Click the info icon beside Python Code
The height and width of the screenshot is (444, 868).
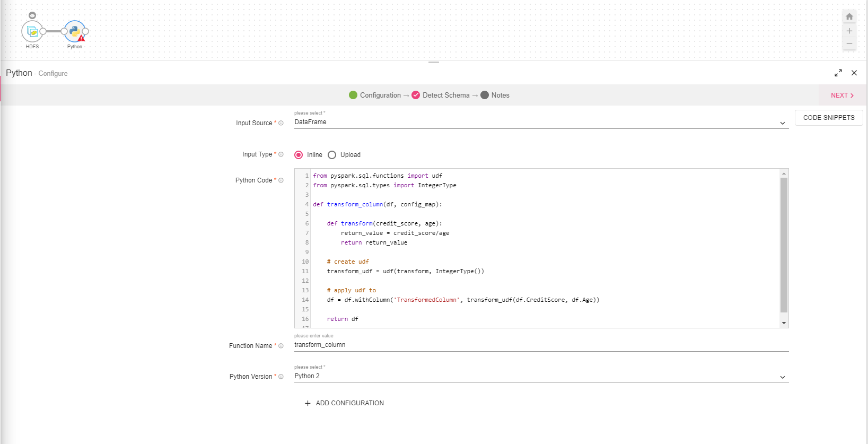(281, 180)
